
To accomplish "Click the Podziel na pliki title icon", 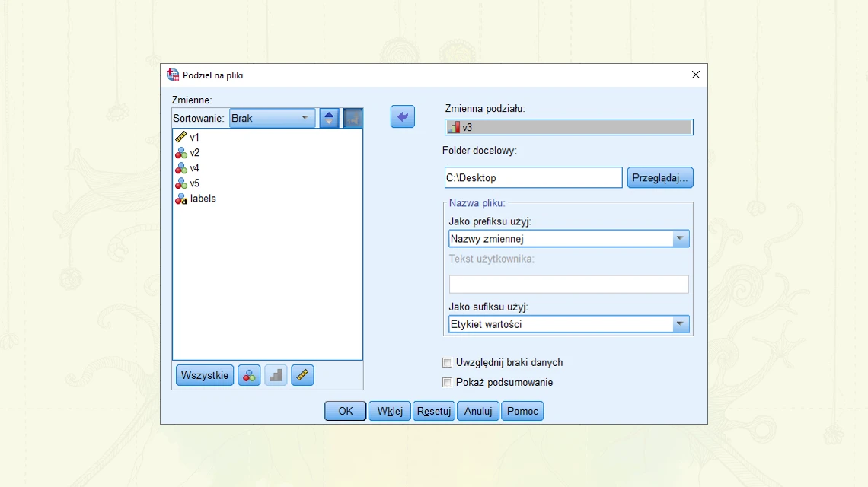I will coord(173,75).
